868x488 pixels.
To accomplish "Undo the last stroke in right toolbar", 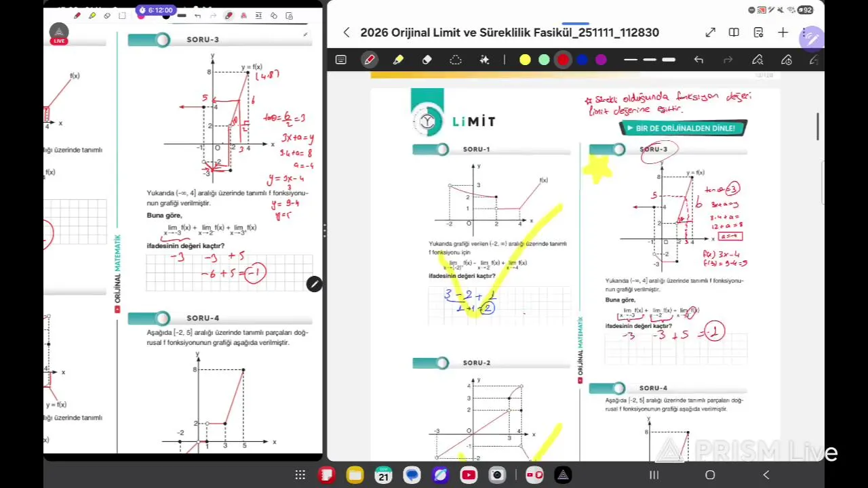I will tap(698, 60).
